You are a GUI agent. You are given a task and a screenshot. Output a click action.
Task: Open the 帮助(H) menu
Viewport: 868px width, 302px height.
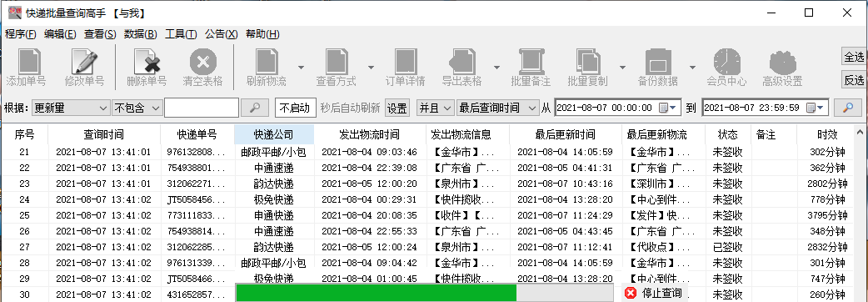coord(262,34)
